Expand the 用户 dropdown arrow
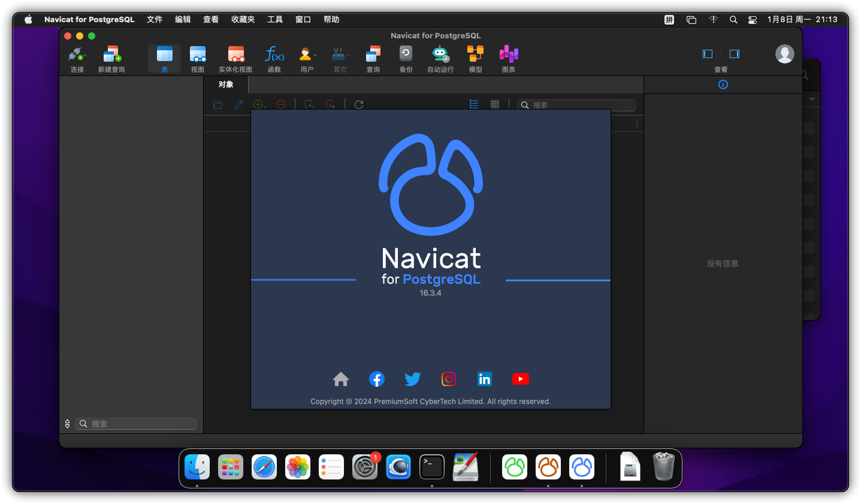The height and width of the screenshot is (504, 861). [x=315, y=56]
